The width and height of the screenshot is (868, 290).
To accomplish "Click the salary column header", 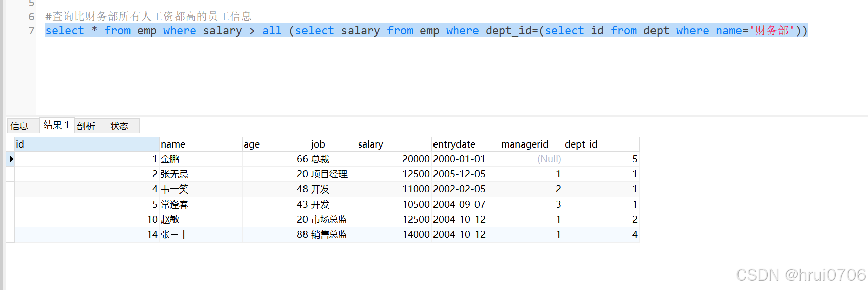I will point(394,144).
